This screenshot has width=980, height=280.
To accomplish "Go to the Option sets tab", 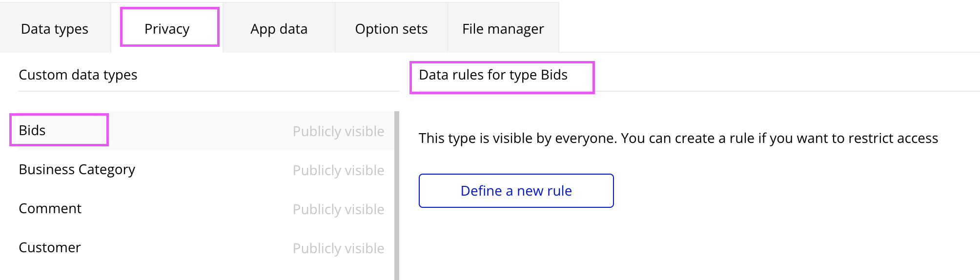I will click(391, 29).
